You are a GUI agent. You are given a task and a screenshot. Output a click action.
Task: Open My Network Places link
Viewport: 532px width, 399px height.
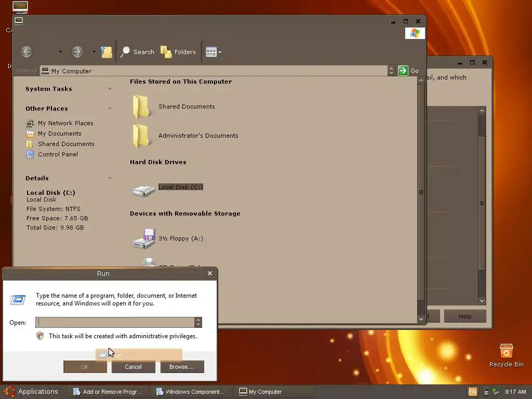click(x=65, y=123)
